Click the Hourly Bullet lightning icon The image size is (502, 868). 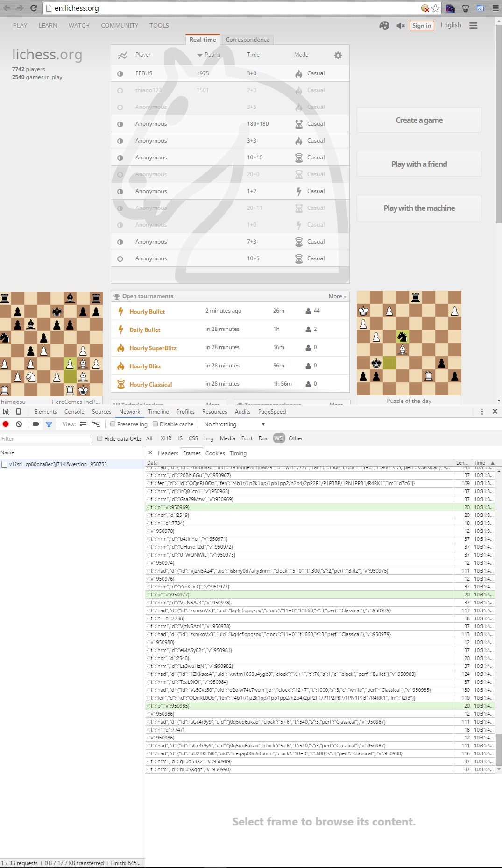pos(120,311)
